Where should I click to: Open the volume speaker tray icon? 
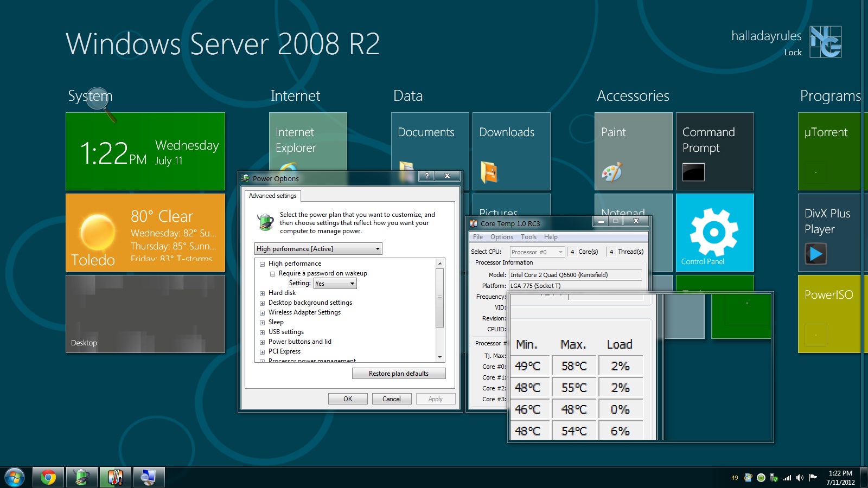pos(800,478)
